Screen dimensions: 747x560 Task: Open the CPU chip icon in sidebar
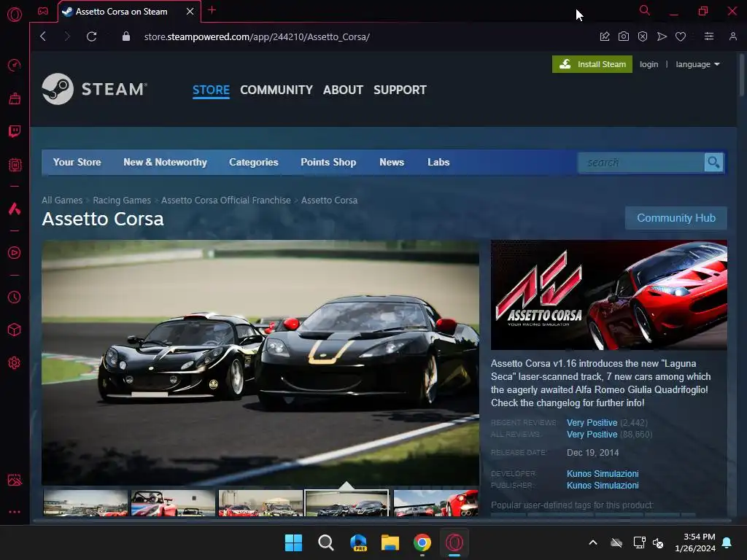coord(15,165)
